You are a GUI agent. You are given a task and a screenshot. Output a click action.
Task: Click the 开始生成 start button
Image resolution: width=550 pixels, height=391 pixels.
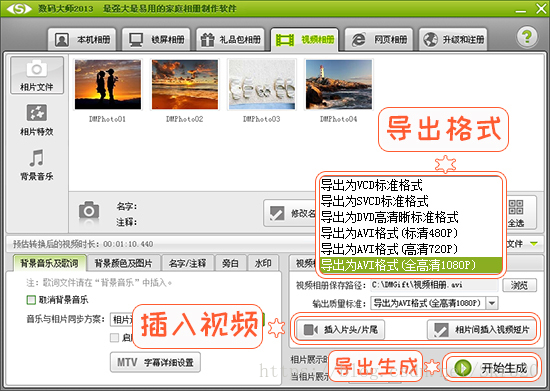click(492, 368)
